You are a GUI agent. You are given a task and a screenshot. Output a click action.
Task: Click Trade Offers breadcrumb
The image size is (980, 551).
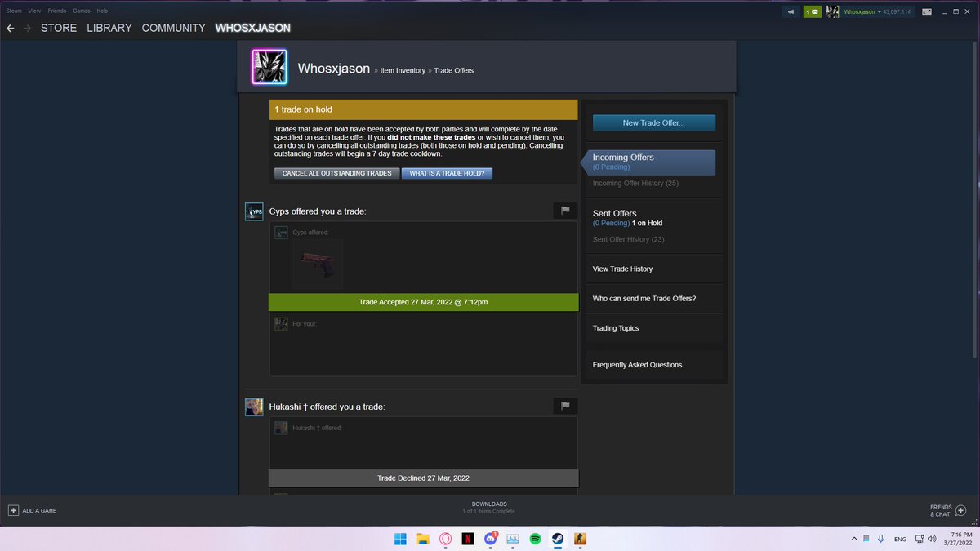453,70
